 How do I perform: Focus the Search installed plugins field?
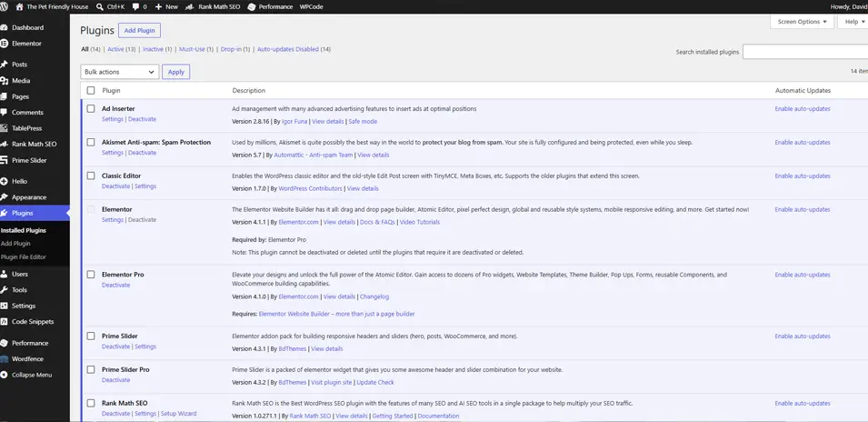[805, 52]
